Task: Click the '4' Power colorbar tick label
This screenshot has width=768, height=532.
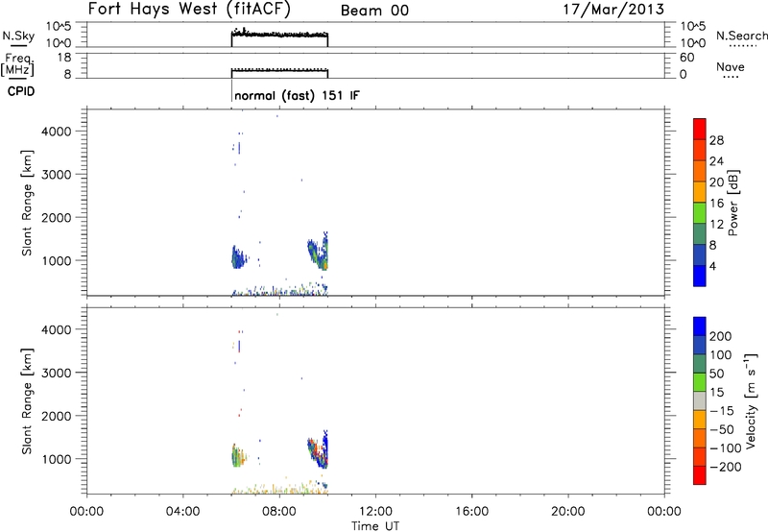Action: click(x=712, y=267)
